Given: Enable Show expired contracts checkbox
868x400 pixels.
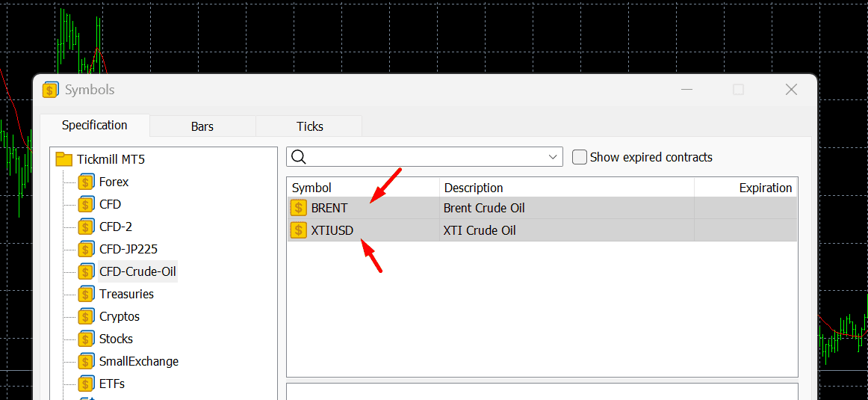Looking at the screenshot, I should [580, 157].
